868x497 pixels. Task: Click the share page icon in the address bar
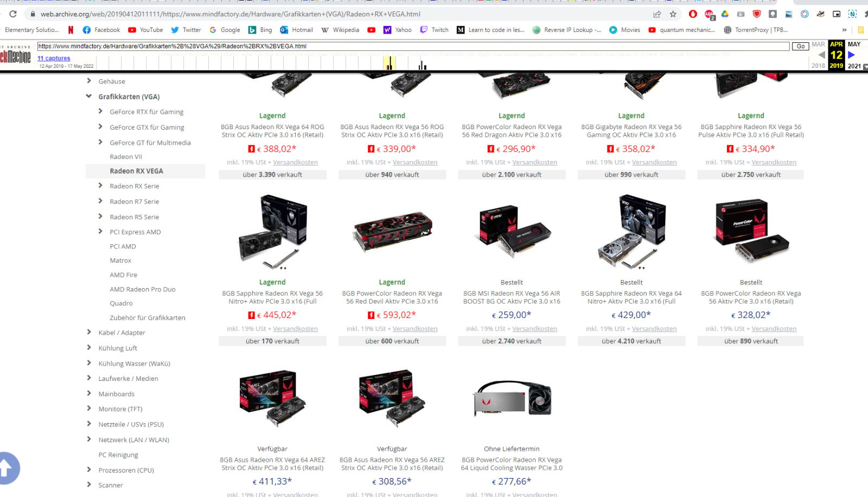click(657, 14)
